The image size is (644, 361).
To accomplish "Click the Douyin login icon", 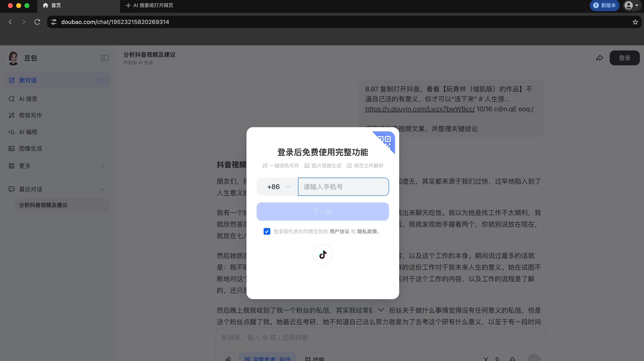I will point(322,254).
